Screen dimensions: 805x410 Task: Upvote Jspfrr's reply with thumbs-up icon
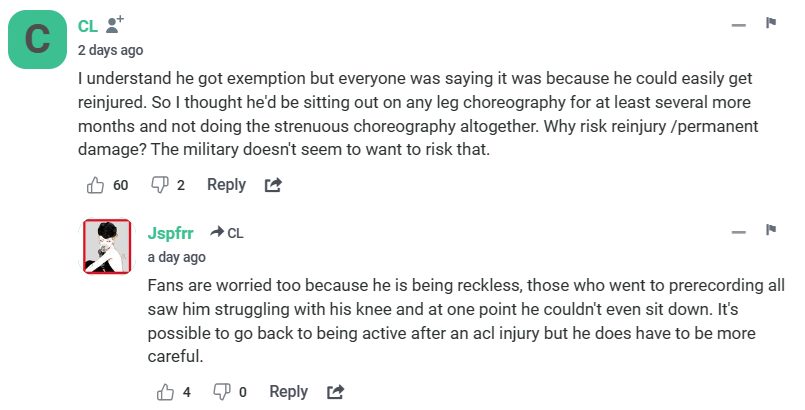(166, 392)
